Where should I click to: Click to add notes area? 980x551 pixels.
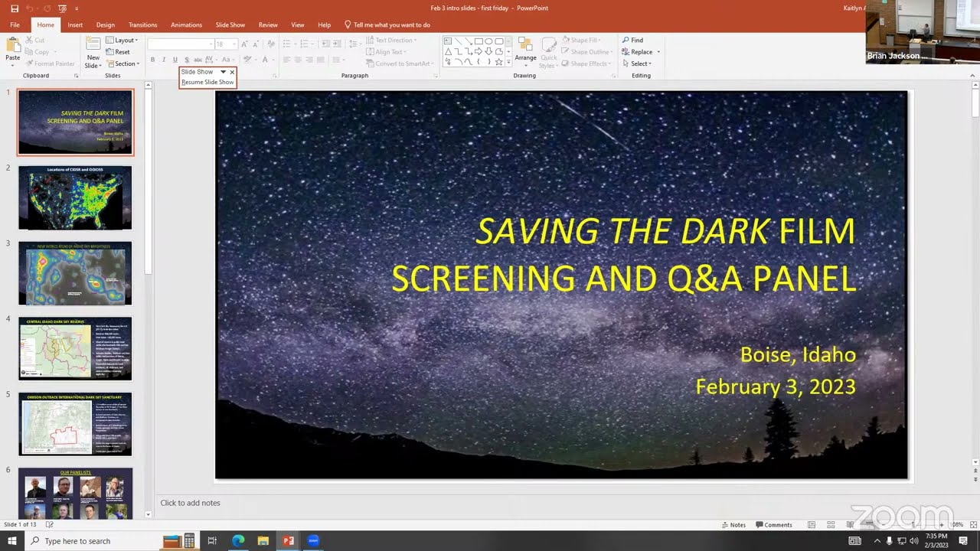tap(190, 503)
